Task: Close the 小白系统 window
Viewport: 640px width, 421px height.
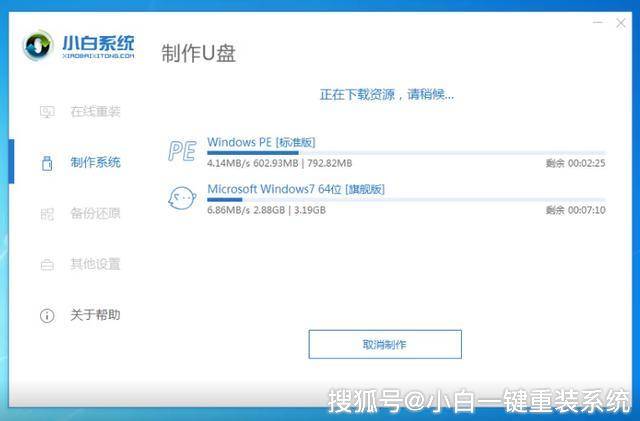Action: coord(621,23)
